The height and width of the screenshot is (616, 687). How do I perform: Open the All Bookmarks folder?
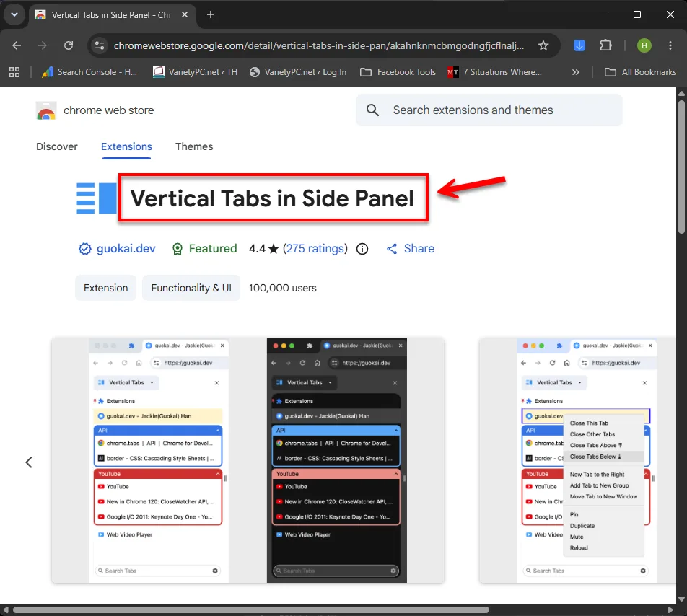(x=640, y=72)
